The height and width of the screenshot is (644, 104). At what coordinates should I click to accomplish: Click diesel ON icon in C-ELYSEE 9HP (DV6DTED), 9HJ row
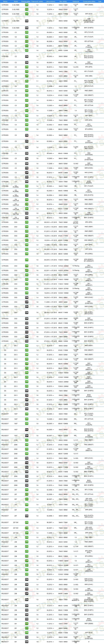pyautogui.click(x=27, y=21)
